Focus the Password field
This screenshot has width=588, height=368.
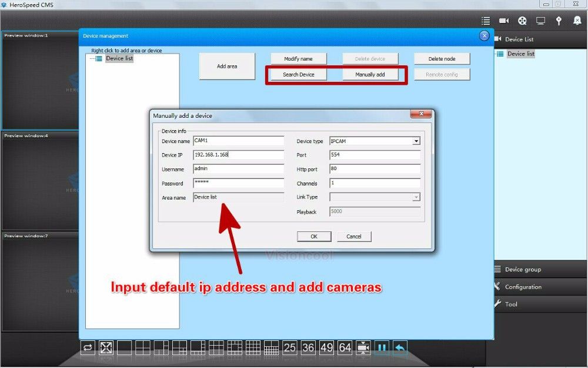239,183
